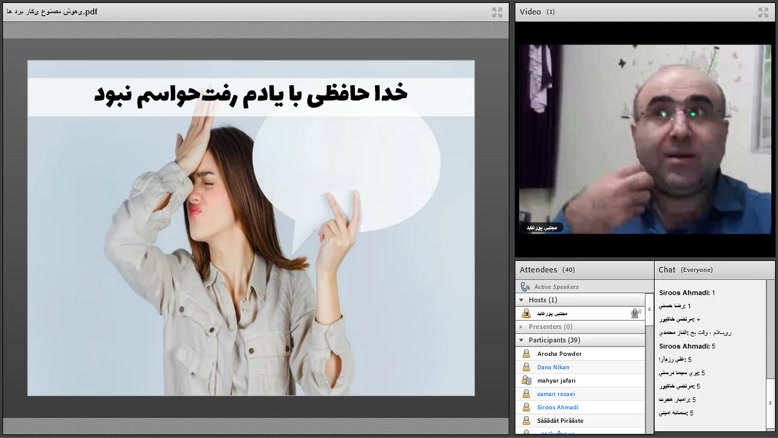The image size is (778, 438).
Task: Click the host's microphone status icon
Action: tap(635, 313)
